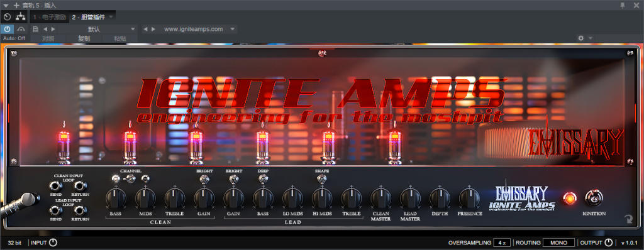644x250 pixels.
Task: Flip the IGNITION power switch
Action: point(594,198)
